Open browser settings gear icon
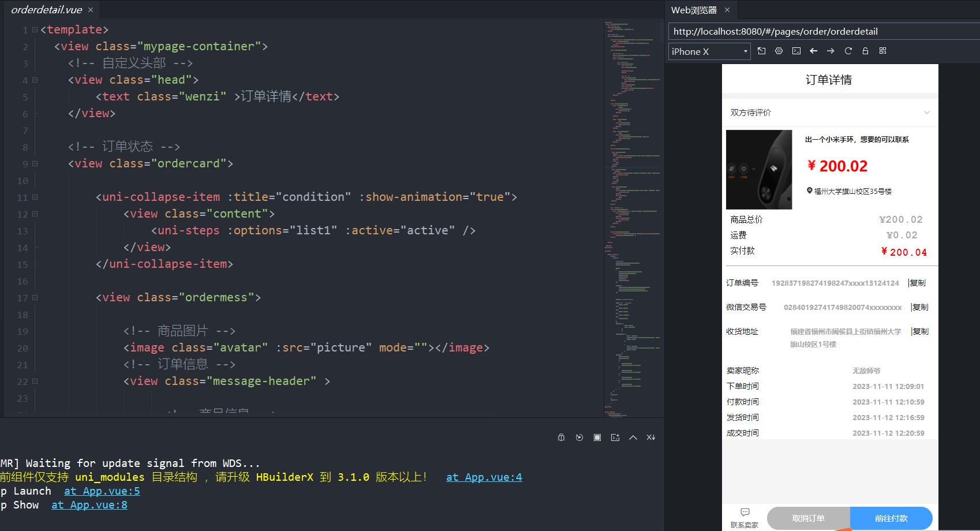Image resolution: width=980 pixels, height=531 pixels. point(779,51)
